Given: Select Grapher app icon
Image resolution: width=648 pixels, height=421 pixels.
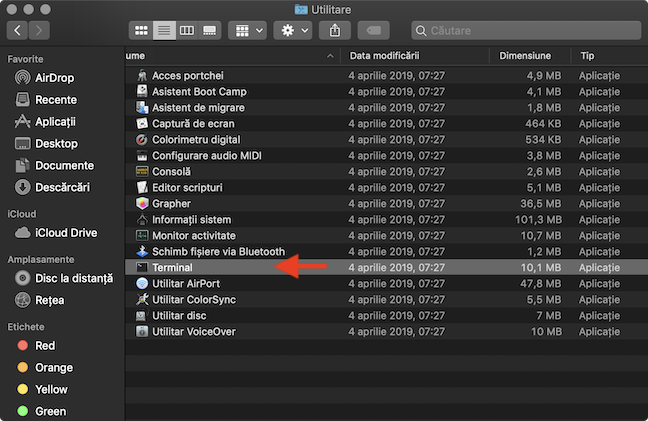Looking at the screenshot, I should tap(142, 203).
